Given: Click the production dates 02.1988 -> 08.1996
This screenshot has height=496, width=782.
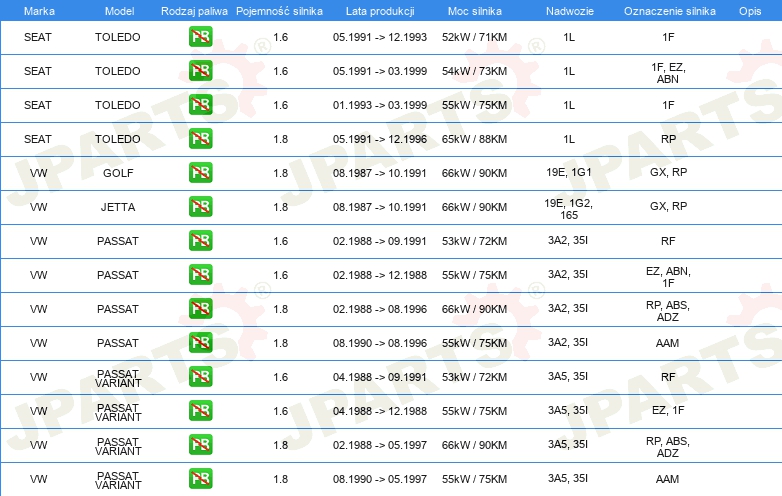Looking at the screenshot, I should [x=380, y=309].
